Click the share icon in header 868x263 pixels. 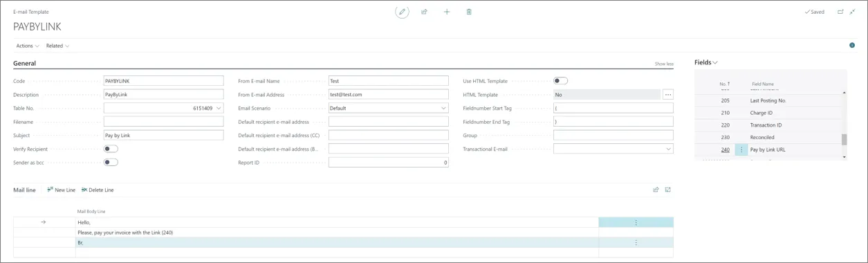click(424, 12)
